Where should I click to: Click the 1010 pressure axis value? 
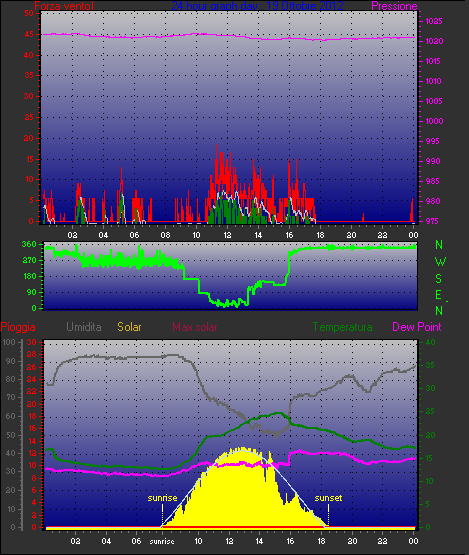(x=434, y=81)
